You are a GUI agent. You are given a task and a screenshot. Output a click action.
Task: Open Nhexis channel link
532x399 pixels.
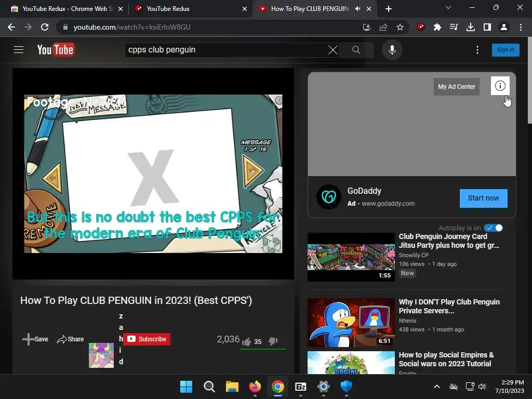[x=407, y=321]
